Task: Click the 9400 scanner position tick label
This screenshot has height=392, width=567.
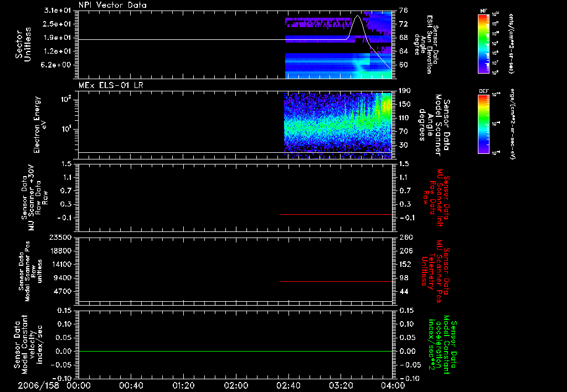Action: (62, 278)
